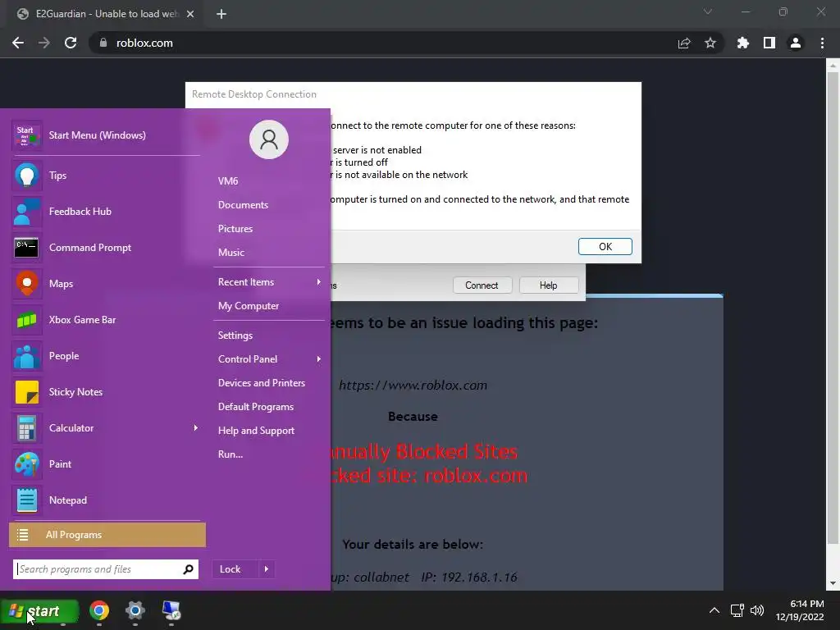Viewport: 840px width, 630px height.
Task: Open Devices and Printers
Action: (x=262, y=383)
